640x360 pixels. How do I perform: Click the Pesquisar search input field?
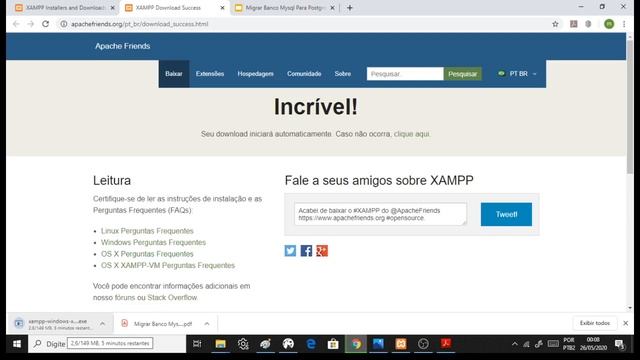pos(405,74)
